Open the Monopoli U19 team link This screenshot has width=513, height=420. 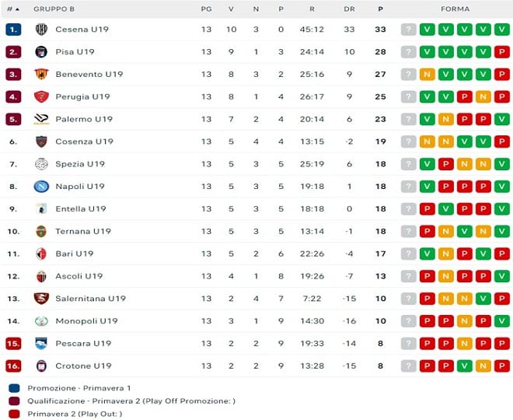[86, 321]
